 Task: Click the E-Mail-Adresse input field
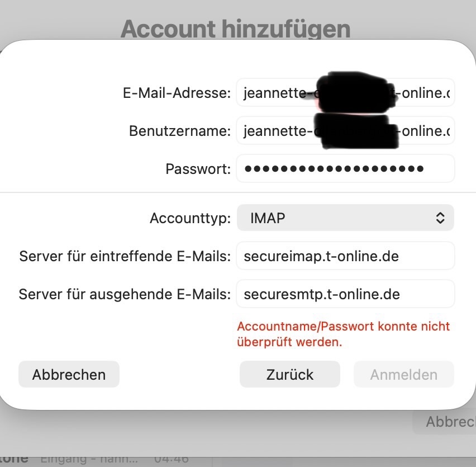[x=345, y=93]
